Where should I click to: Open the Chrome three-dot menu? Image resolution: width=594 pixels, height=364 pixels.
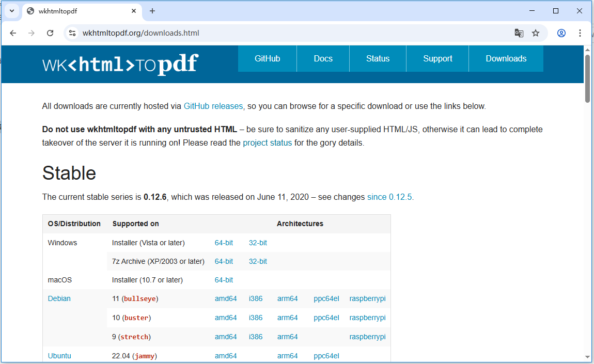[580, 33]
